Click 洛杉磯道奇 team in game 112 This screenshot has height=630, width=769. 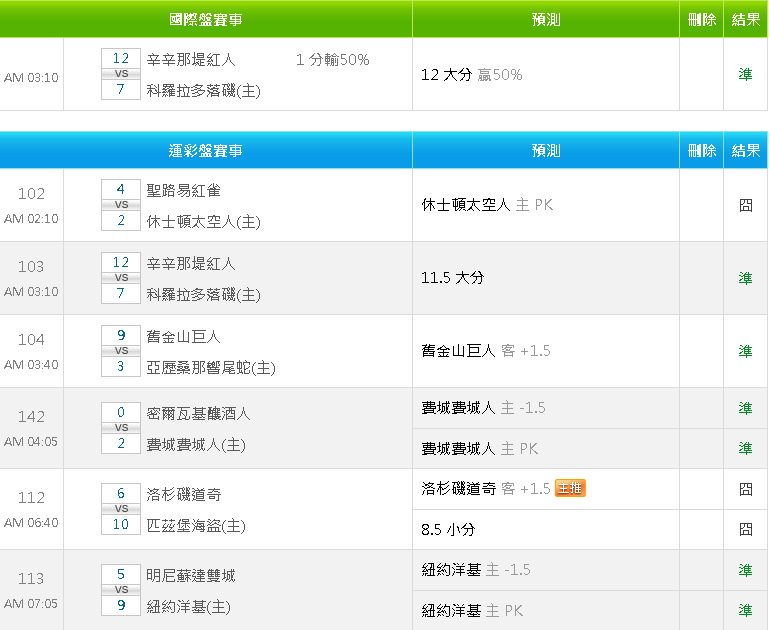pyautogui.click(x=183, y=494)
